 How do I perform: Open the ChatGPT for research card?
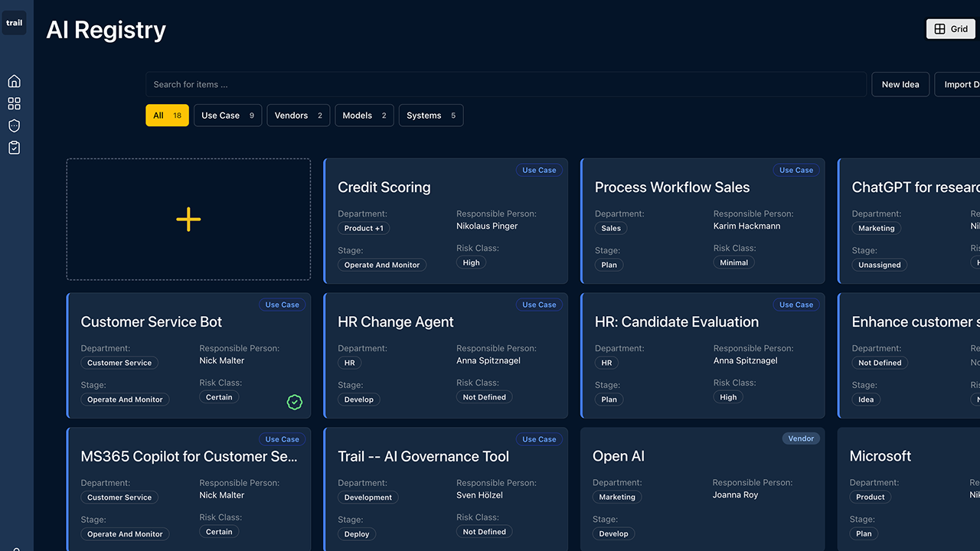pyautogui.click(x=909, y=221)
